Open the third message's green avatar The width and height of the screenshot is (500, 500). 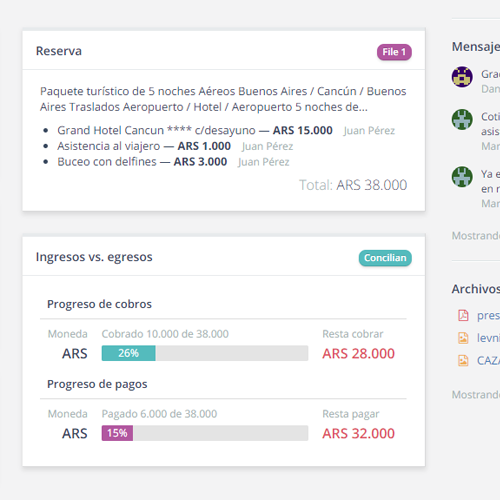click(x=462, y=177)
